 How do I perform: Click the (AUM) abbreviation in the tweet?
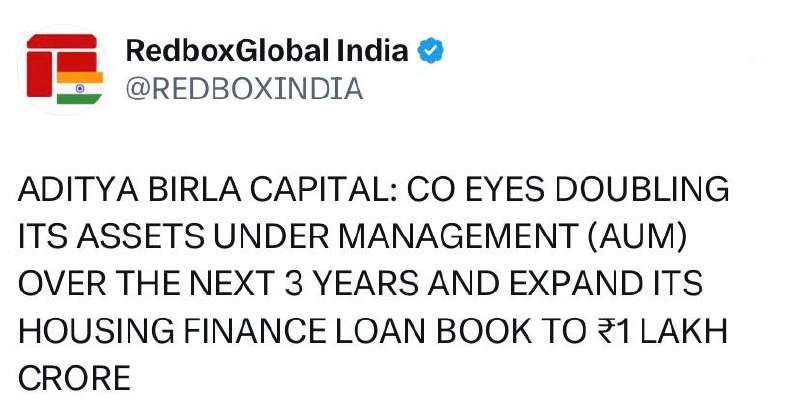click(636, 237)
